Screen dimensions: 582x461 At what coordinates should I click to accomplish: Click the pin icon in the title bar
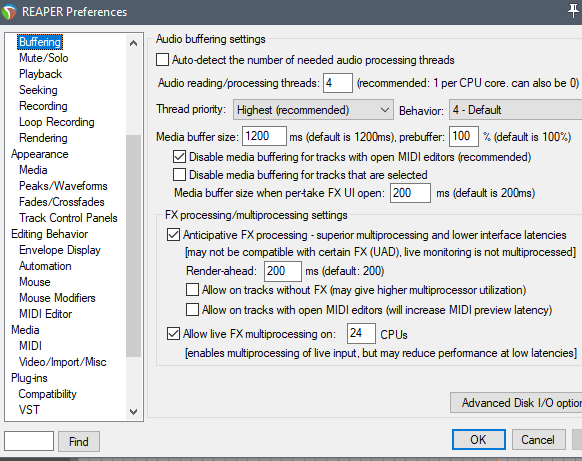(573, 10)
